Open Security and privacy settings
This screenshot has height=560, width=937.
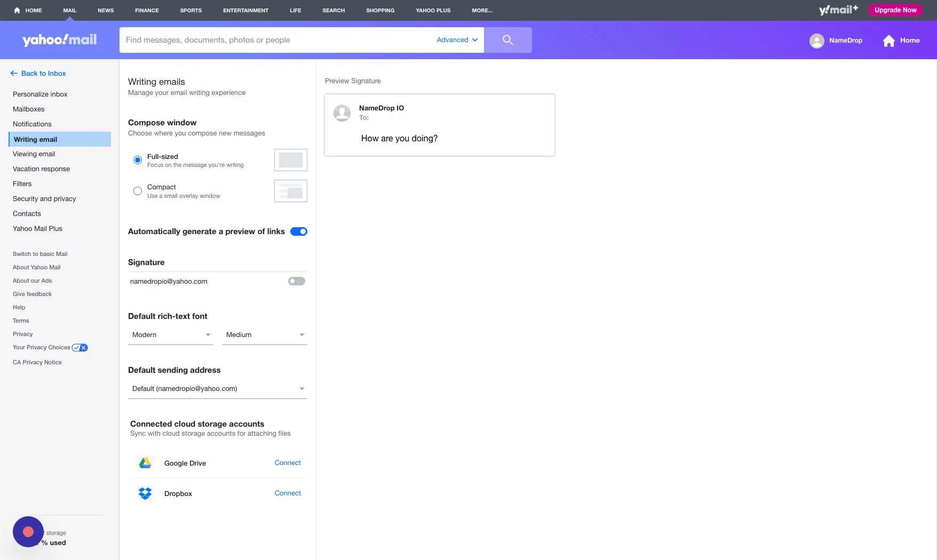coord(44,199)
